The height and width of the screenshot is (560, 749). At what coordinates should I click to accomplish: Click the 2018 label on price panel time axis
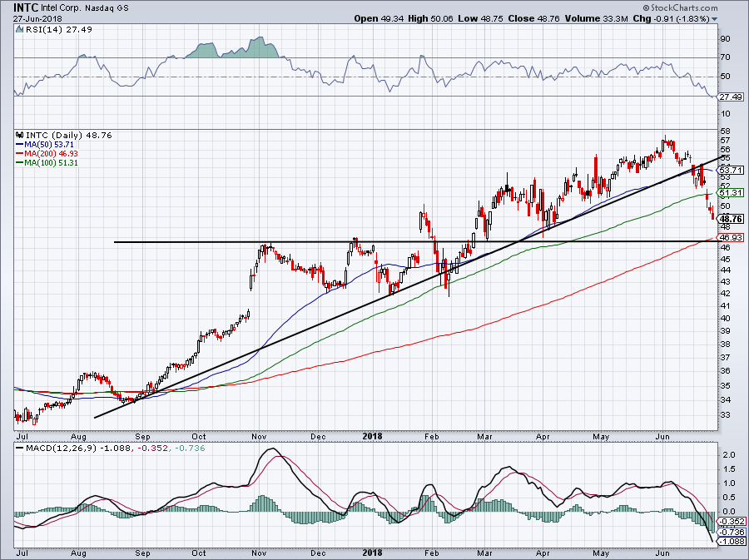[373, 436]
